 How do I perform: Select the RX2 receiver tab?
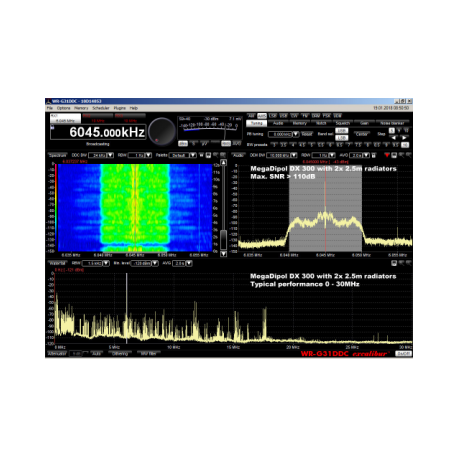tap(98, 118)
